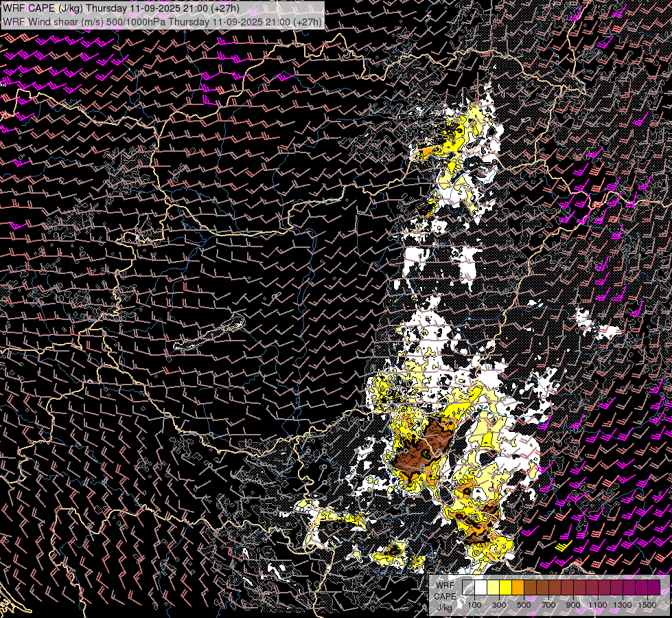Click the WRF CAPE title line
Screen dimensions: 672x618
pos(121,8)
